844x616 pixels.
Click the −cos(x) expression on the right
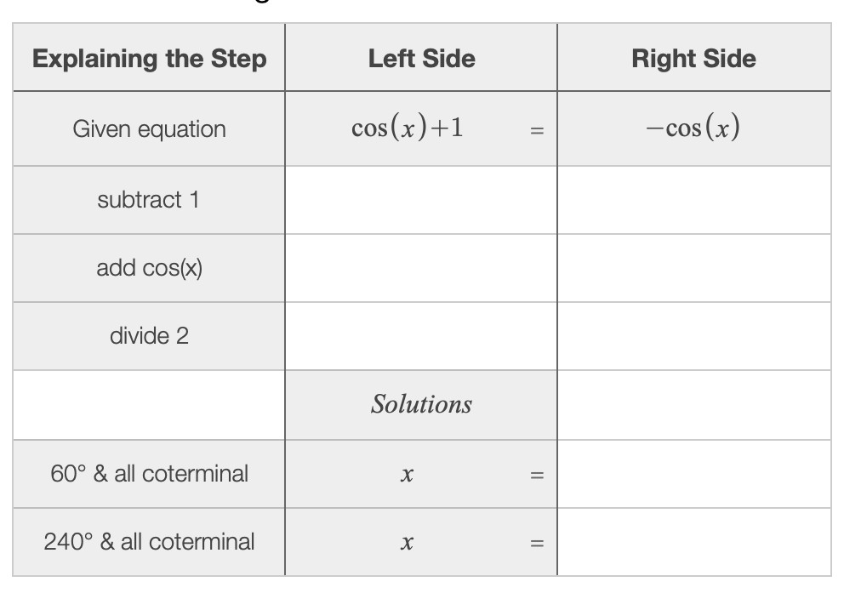(x=693, y=128)
